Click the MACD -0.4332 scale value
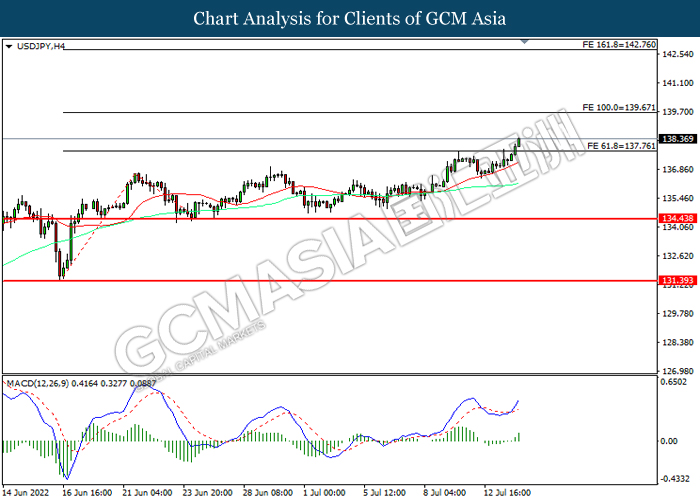The image size is (700, 500). coord(674,479)
